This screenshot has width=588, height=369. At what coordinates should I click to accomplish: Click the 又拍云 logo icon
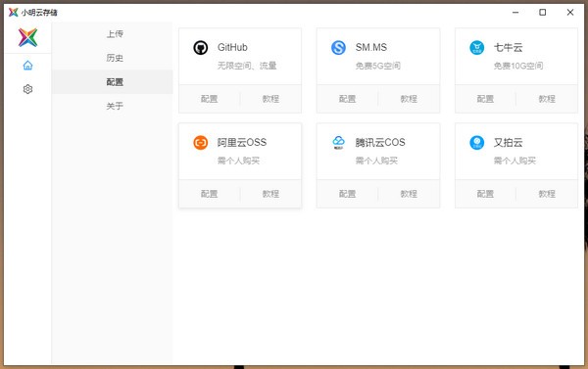477,142
